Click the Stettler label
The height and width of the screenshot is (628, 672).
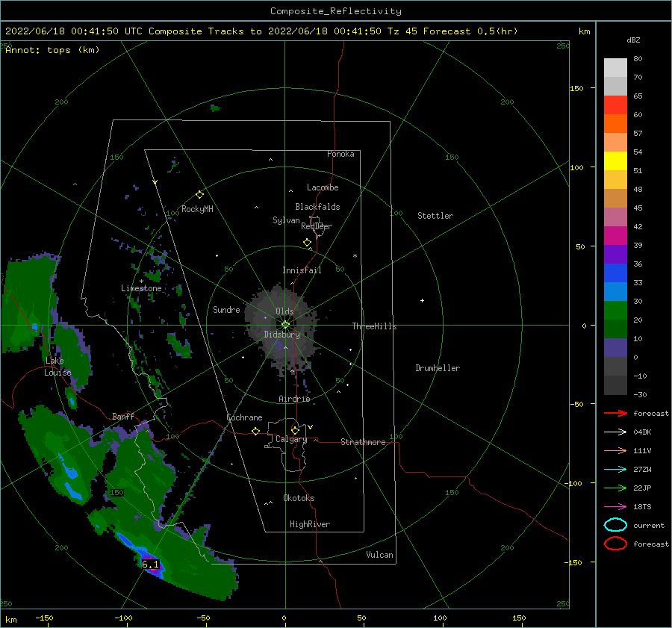[x=435, y=216]
